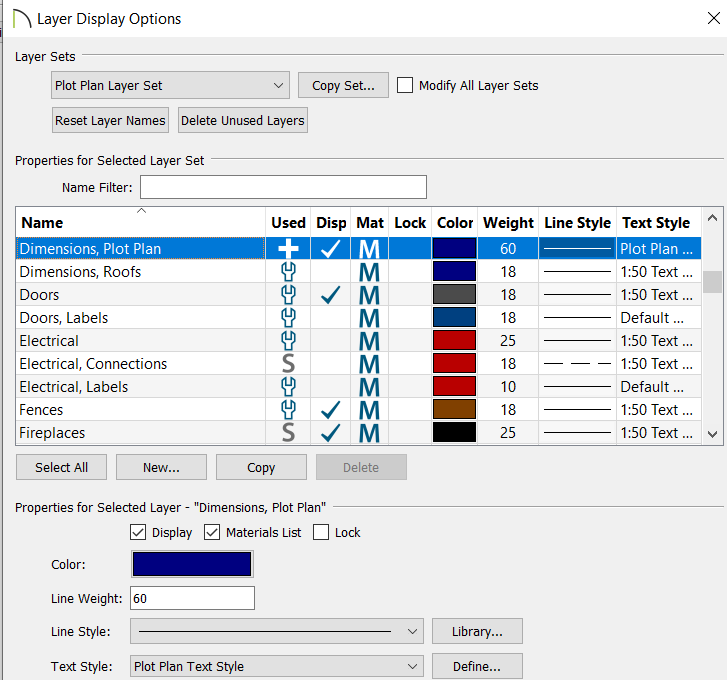
Task: Click the Used plus icon for Dimensions, Plot Plan
Action: point(288,249)
